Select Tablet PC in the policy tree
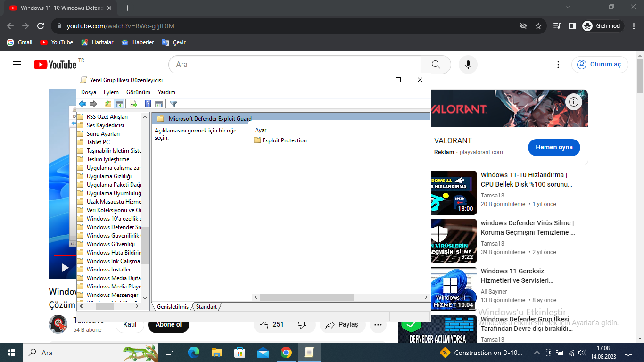The image size is (644, 362). point(98,142)
